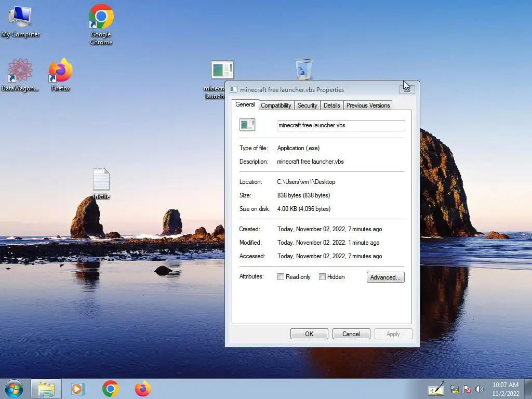Image resolution: width=532 pixels, height=399 pixels.
Task: Click the Modified '1 minute ago' value
Action: pos(328,243)
